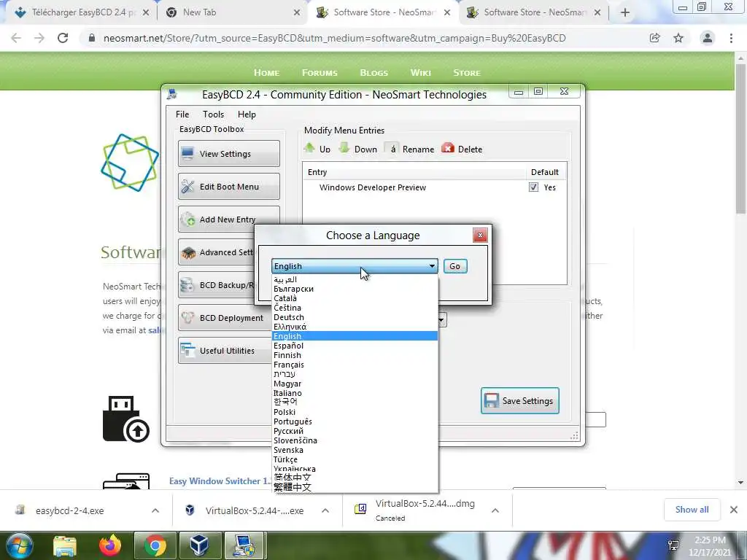Select Français from the language list
This screenshot has width=747, height=560.
pos(355,365)
